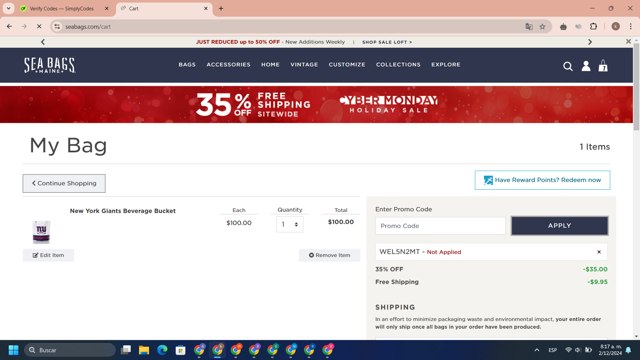View site information icon in address bar
640x360 pixels.
(x=57, y=27)
